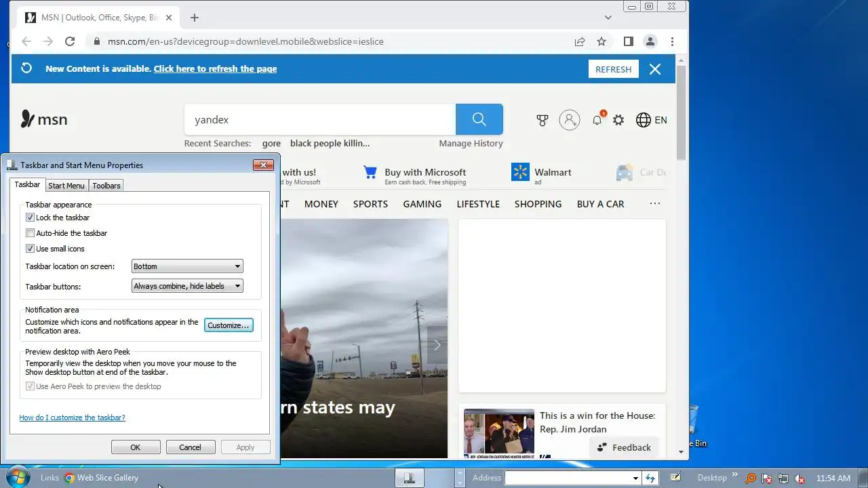
Task: Click here to refresh the page link
Action: pyautogui.click(x=215, y=68)
